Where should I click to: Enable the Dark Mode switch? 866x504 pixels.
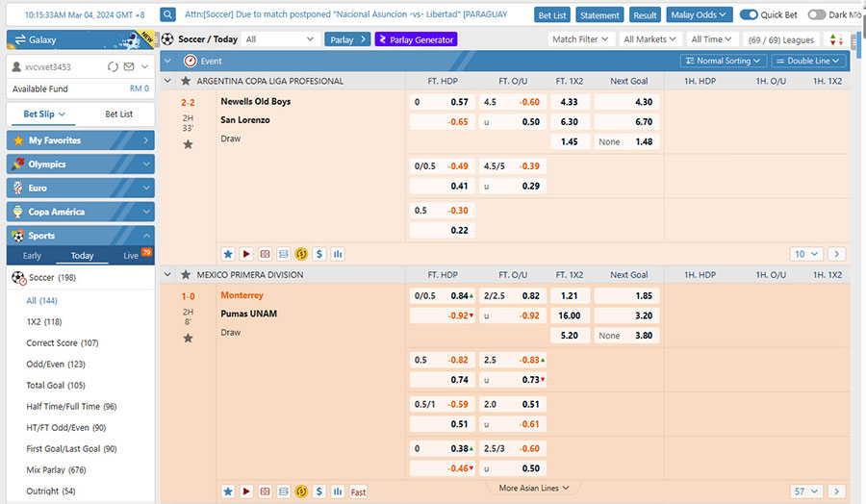click(x=816, y=15)
